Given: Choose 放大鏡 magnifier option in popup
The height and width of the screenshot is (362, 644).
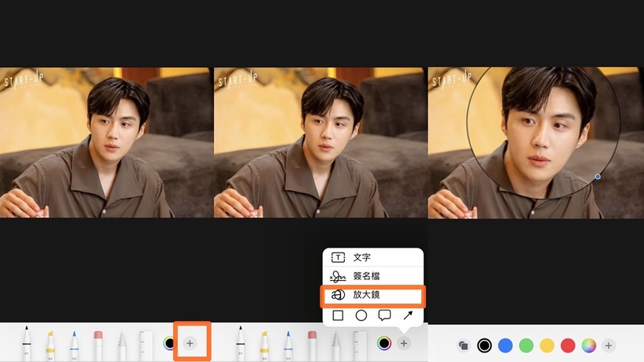Looking at the screenshot, I should click(373, 295).
